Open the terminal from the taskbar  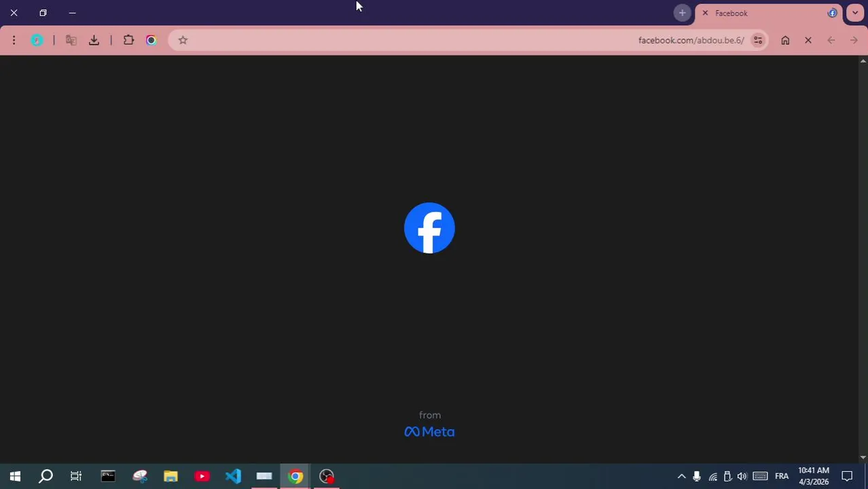tap(108, 476)
